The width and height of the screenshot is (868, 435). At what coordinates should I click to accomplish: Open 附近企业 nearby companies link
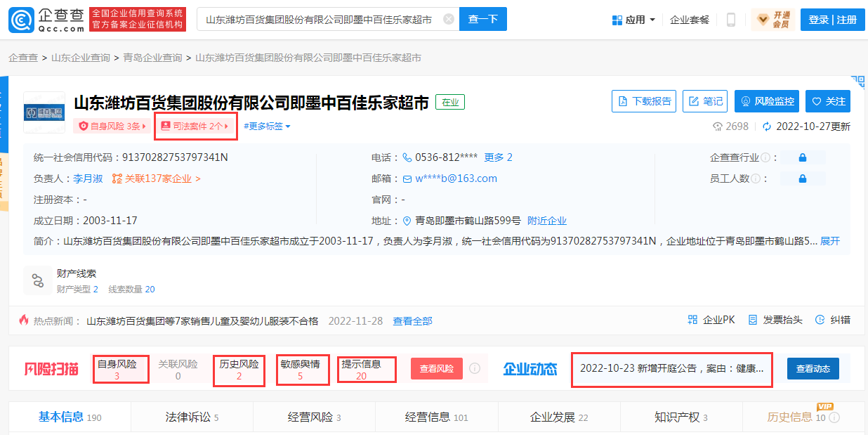click(x=547, y=221)
